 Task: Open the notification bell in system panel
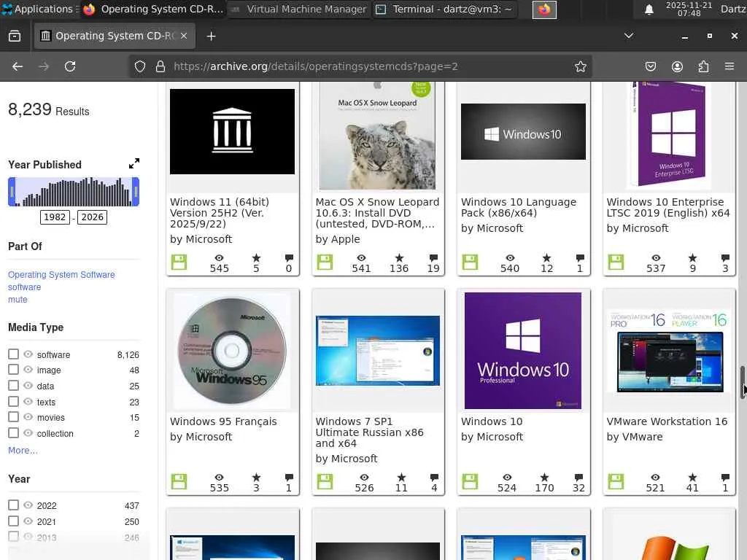[649, 9]
